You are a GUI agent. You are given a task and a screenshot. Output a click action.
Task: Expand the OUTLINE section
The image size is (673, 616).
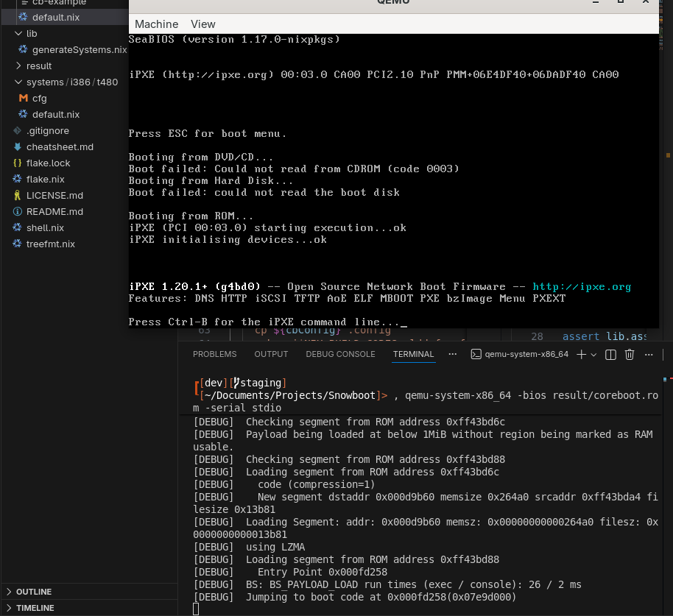[x=34, y=592]
